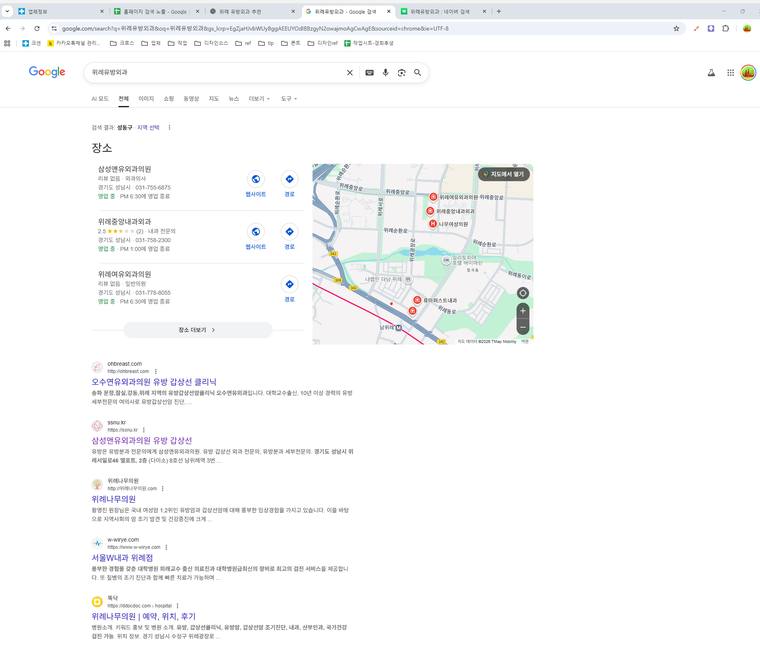Open the 디자인ref bookmarks folder

[323, 43]
